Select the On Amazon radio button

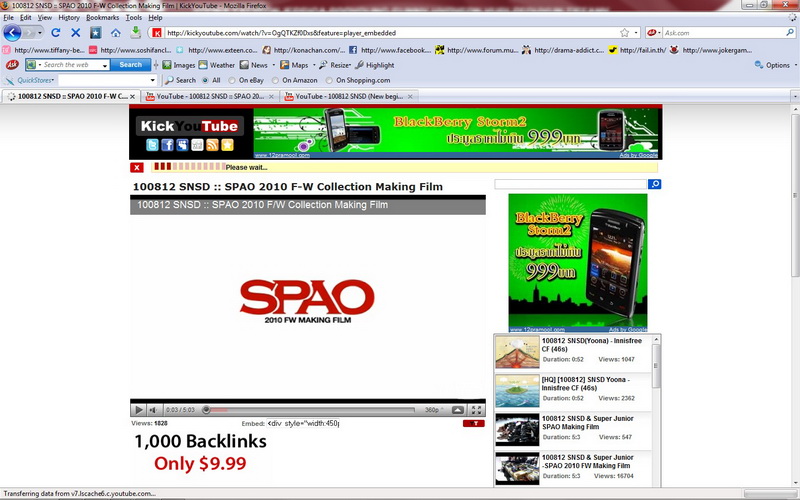[x=276, y=80]
